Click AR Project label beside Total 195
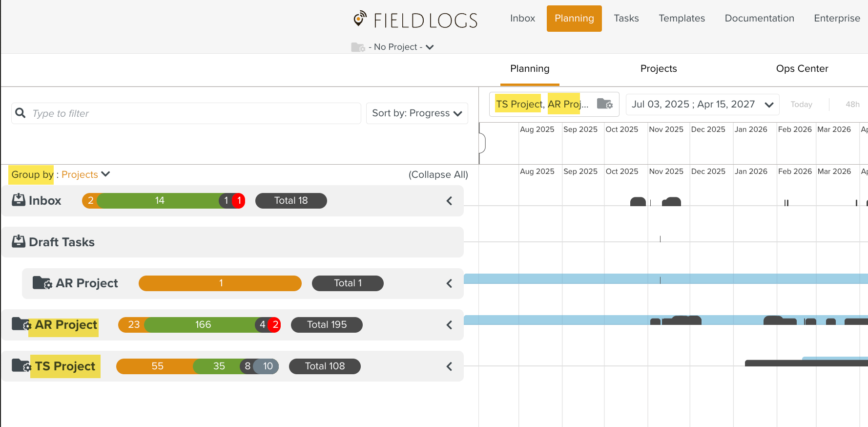Image resolution: width=868 pixels, height=427 pixels. [x=66, y=325]
